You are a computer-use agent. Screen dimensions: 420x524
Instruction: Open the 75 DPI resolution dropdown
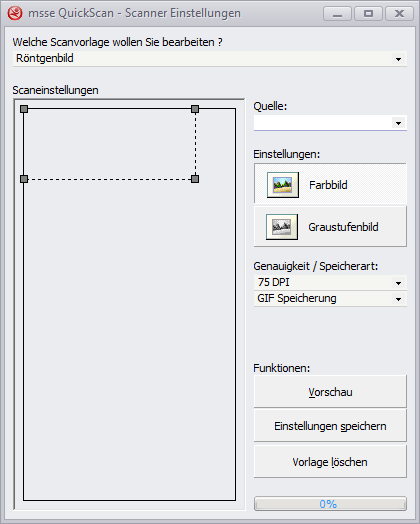tap(330, 283)
